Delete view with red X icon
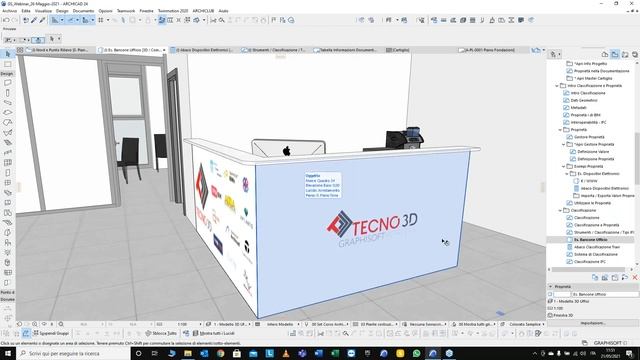 tap(635, 278)
